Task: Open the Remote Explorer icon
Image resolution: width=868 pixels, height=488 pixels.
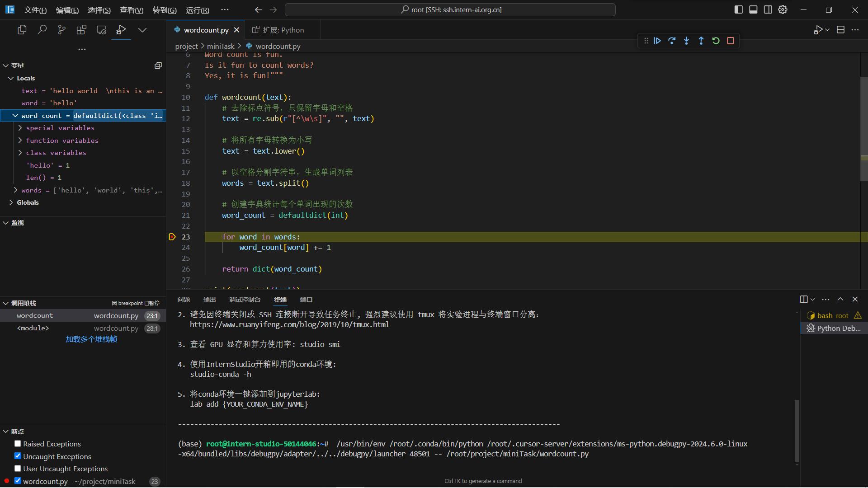Action: pos(101,30)
